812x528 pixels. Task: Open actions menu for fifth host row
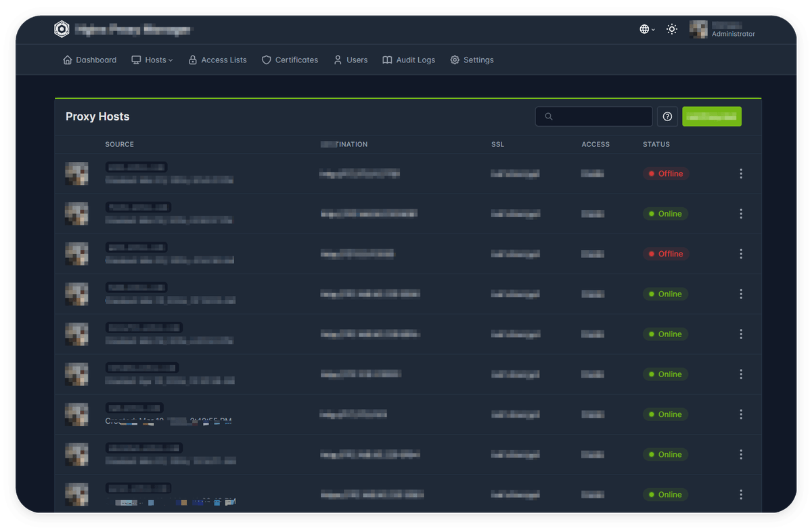tap(741, 334)
